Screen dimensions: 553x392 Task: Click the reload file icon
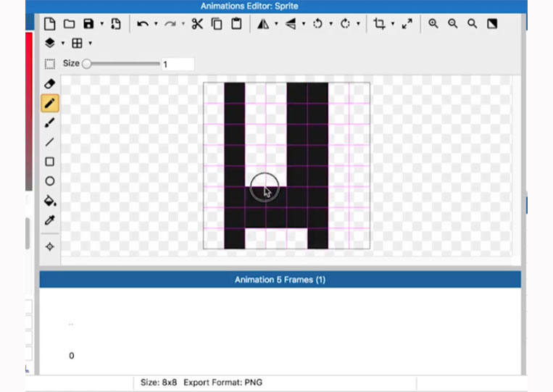coord(116,24)
